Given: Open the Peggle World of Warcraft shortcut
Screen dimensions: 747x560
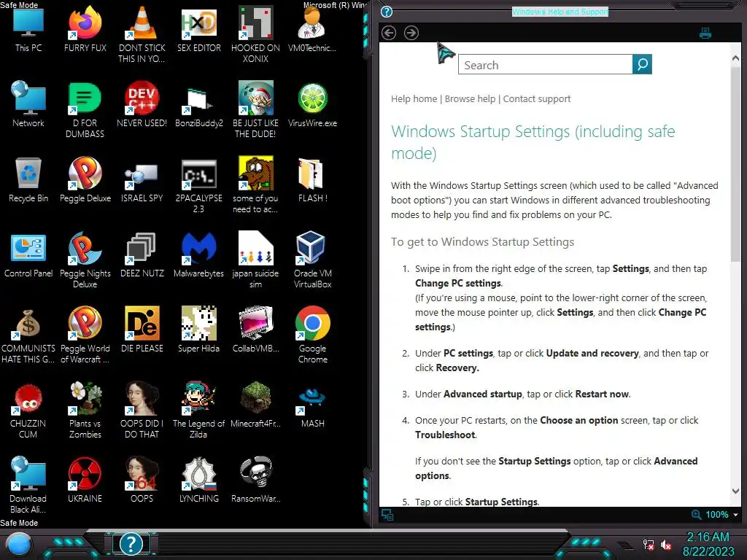Looking at the screenshot, I should pyautogui.click(x=85, y=335).
